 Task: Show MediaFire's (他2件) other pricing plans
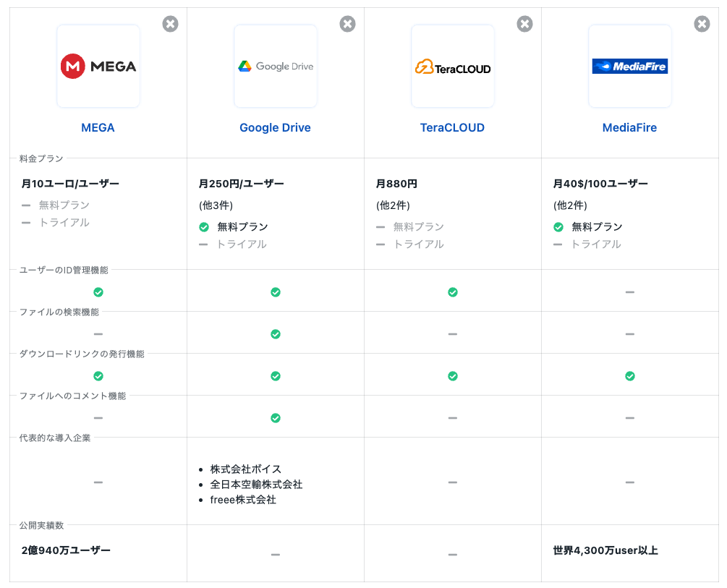pos(570,205)
